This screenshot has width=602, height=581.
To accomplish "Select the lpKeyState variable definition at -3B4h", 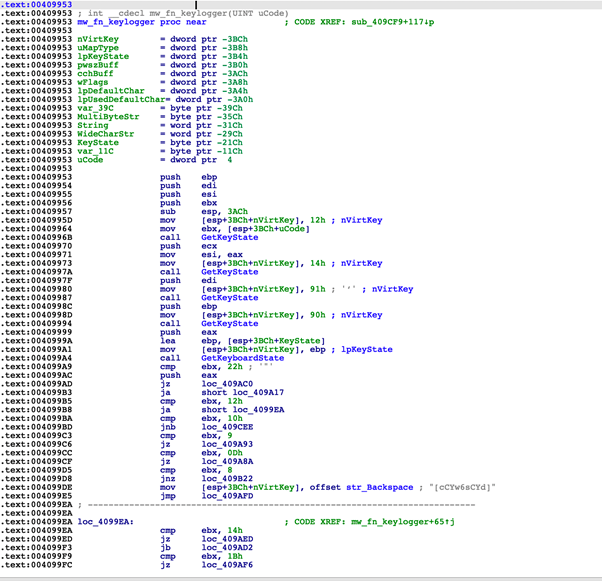I will click(x=103, y=56).
